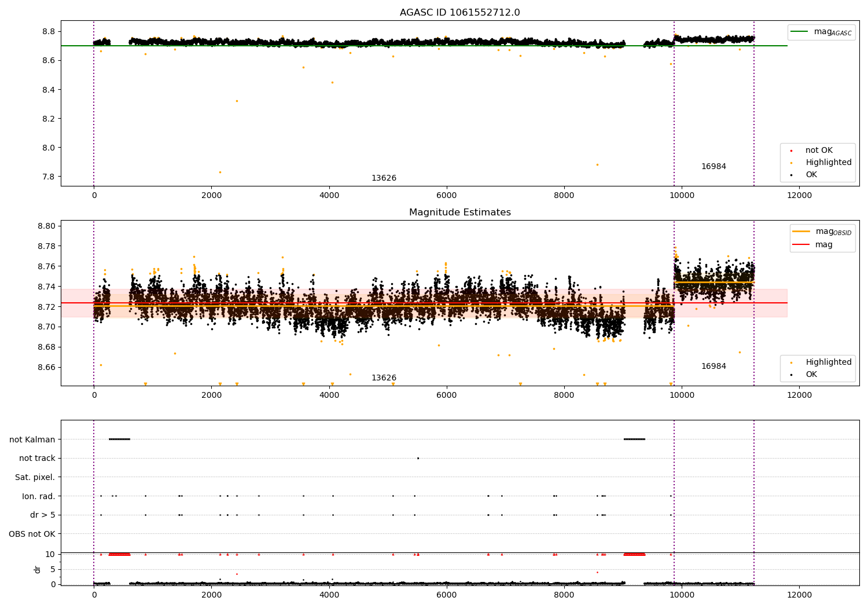Click x-axis tick '10000' under the bottom plot
This screenshot has height=608, width=868.
coord(682,595)
